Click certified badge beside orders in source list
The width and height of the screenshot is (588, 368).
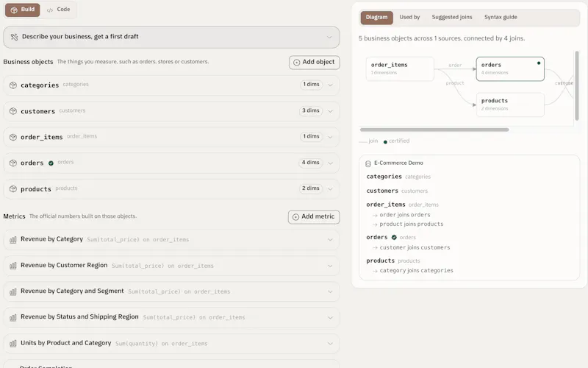(x=394, y=237)
